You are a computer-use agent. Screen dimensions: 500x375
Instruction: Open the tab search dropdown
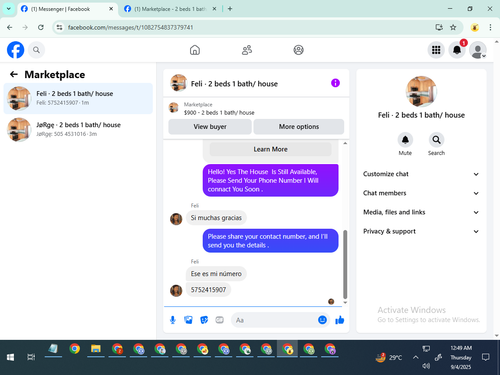(x=9, y=9)
